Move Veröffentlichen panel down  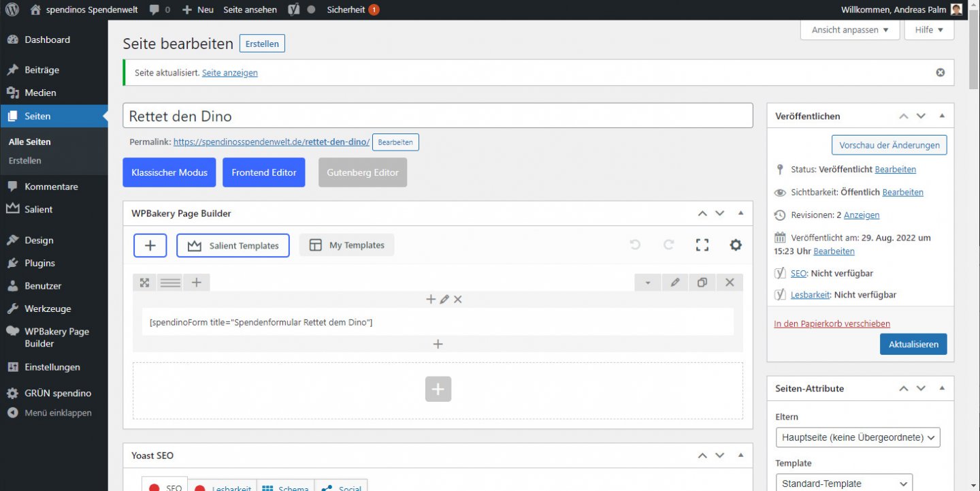[x=921, y=116]
